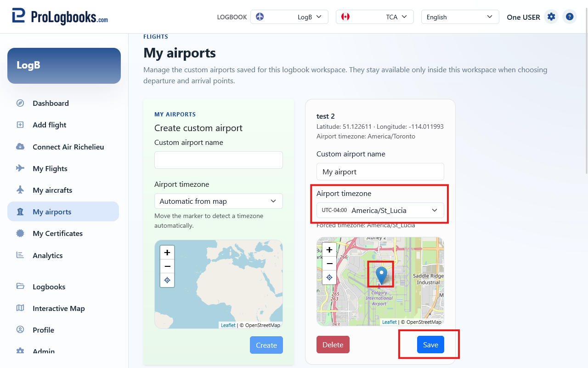
Task: Open the TCA authority dropdown
Action: tap(375, 17)
